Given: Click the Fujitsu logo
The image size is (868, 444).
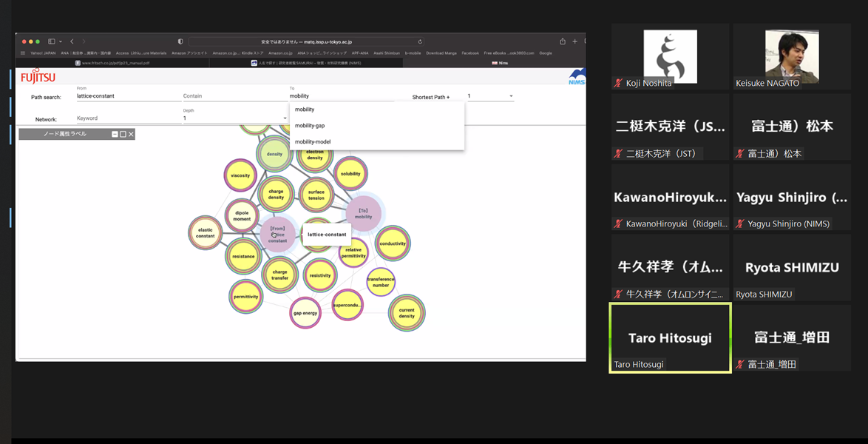Looking at the screenshot, I should coord(38,76).
